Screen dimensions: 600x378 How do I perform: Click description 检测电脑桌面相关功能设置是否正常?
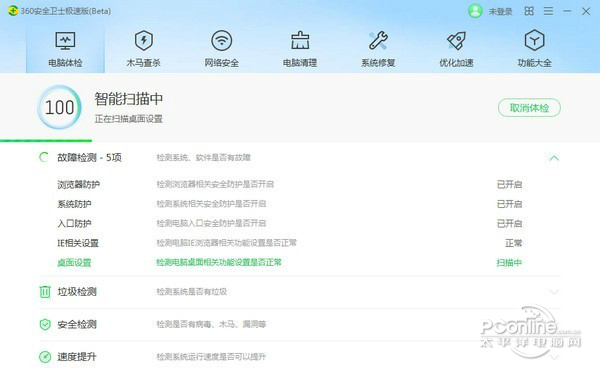[x=219, y=262]
